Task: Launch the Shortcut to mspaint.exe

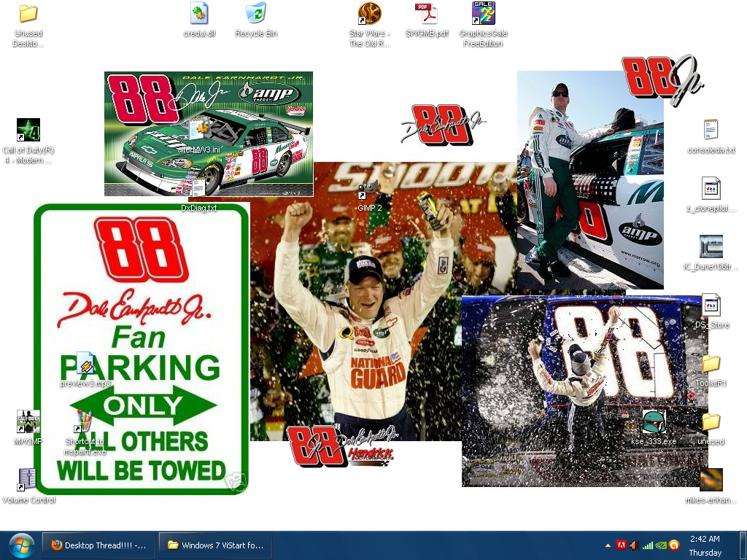Action: [84, 421]
